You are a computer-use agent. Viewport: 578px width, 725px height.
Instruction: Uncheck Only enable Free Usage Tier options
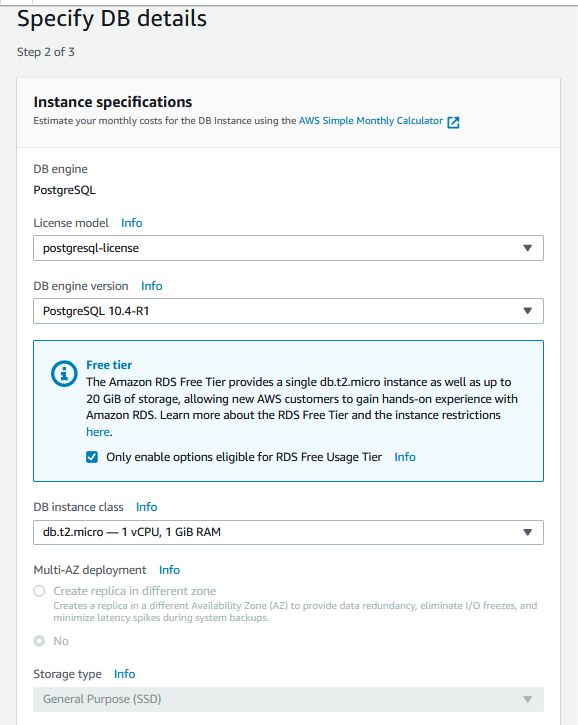[92, 457]
